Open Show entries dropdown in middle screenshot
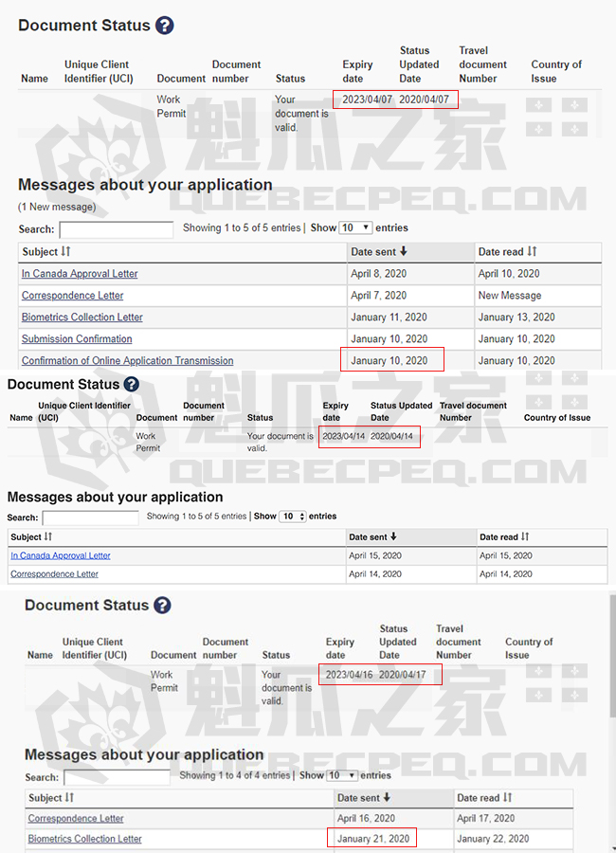616x853 pixels. pos(293,517)
